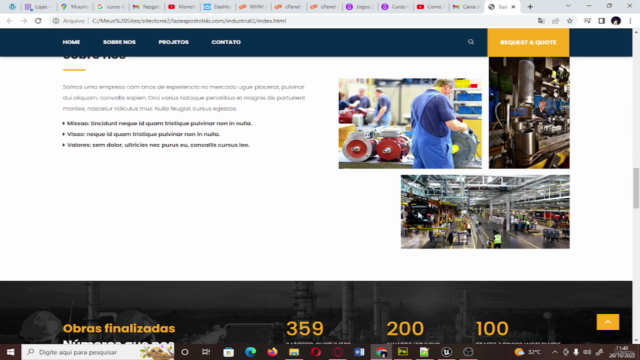
Task: Open the tab search dropdown chevron
Action: pyautogui.click(x=568, y=6)
